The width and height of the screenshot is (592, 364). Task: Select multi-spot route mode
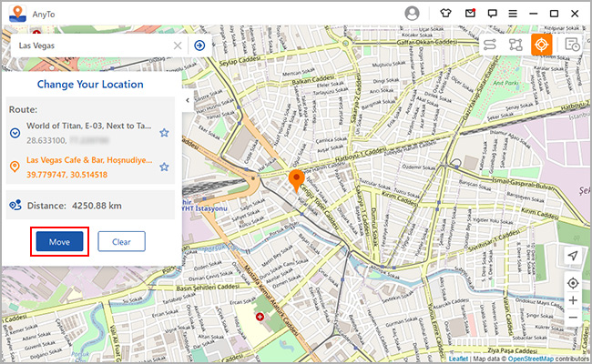pyautogui.click(x=515, y=45)
